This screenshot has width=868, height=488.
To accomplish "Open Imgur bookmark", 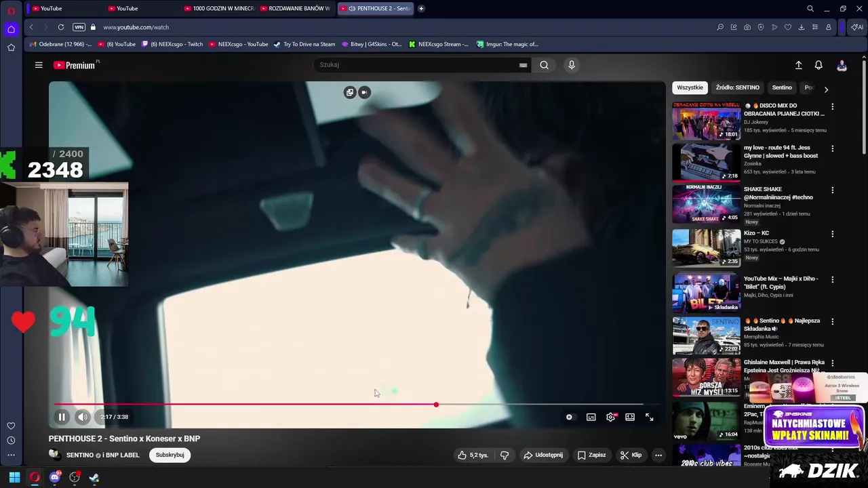I will click(x=507, y=44).
